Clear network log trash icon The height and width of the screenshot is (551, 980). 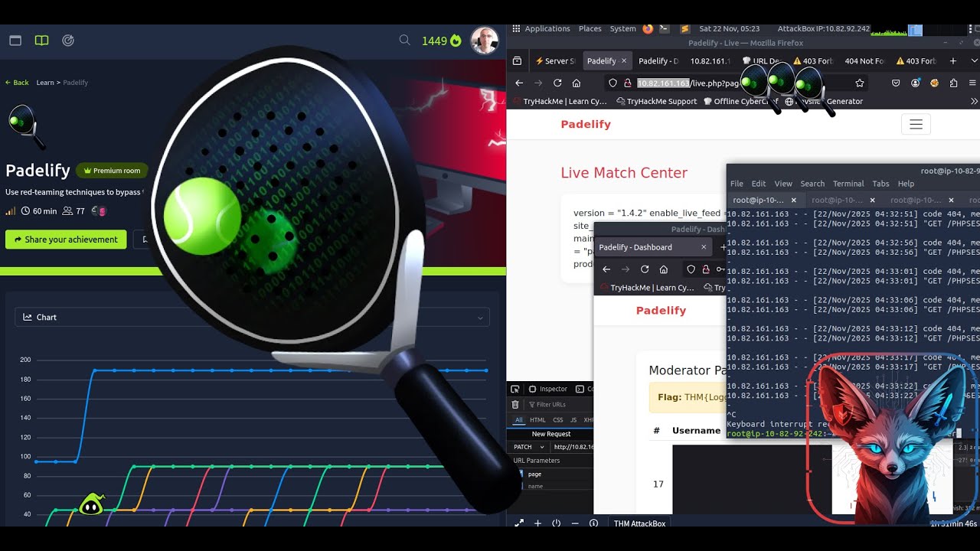(515, 404)
